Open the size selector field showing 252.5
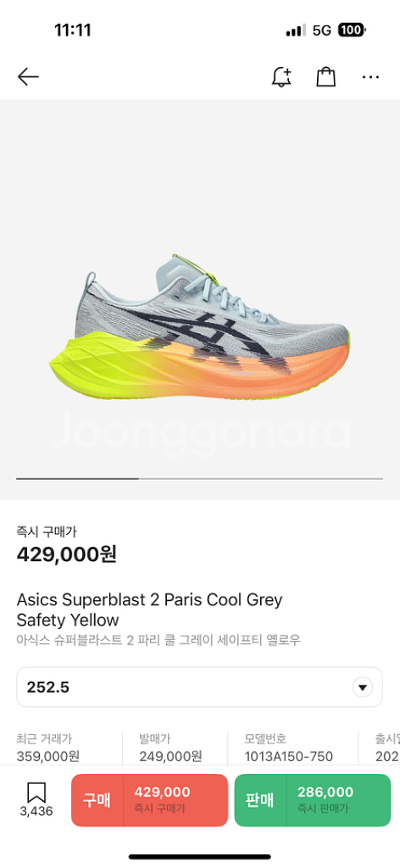The width and height of the screenshot is (400, 868). [199, 687]
